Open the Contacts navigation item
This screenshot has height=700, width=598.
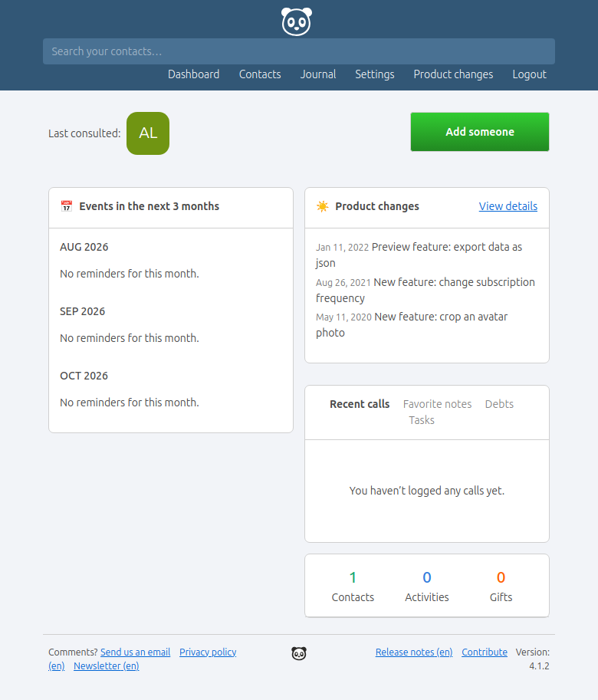point(260,74)
